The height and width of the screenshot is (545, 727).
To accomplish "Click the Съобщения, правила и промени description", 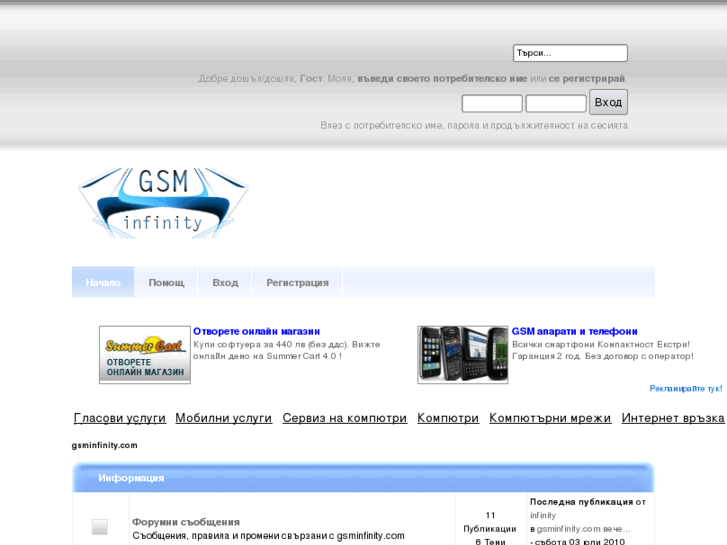I will click(x=268, y=536).
